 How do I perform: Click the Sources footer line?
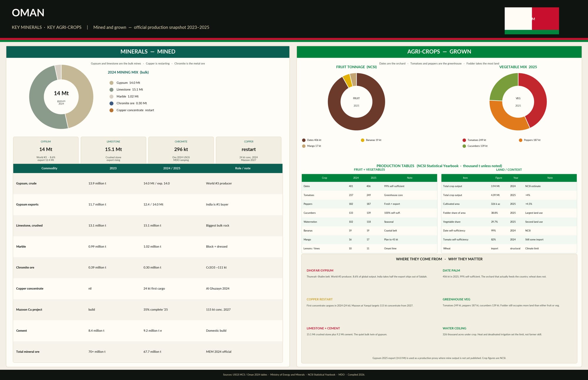click(294, 375)
